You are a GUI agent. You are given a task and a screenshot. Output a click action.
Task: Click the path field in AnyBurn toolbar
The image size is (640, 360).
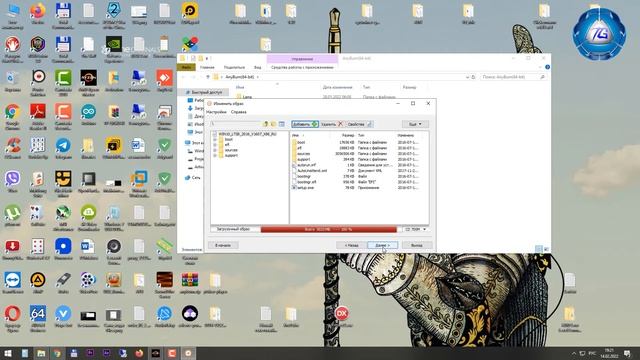235,124
